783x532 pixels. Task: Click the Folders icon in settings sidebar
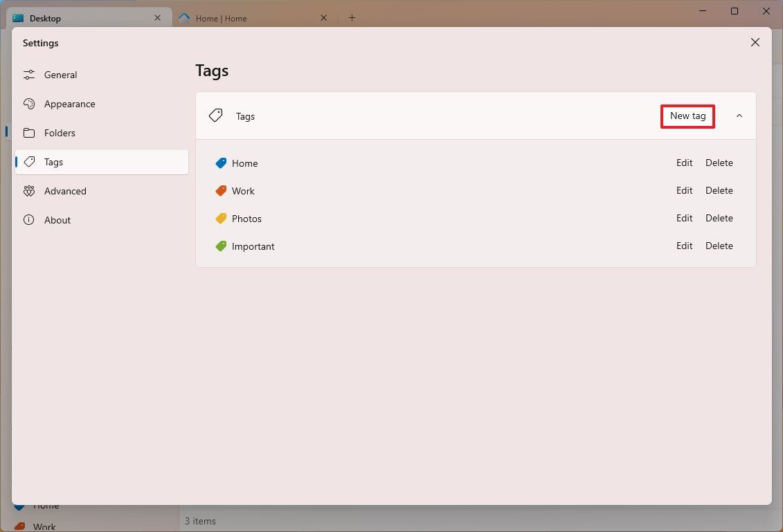[x=29, y=132]
